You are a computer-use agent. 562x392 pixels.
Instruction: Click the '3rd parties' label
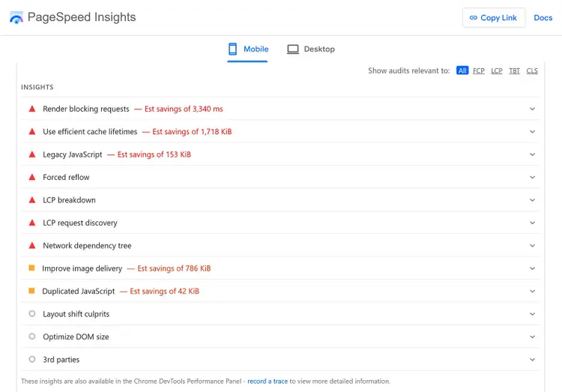pos(61,359)
